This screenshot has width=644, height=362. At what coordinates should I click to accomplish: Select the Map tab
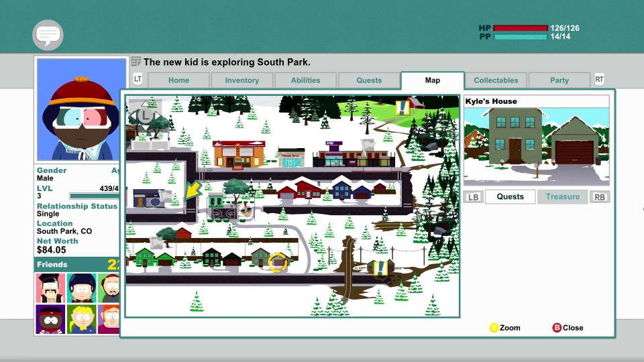coord(433,80)
